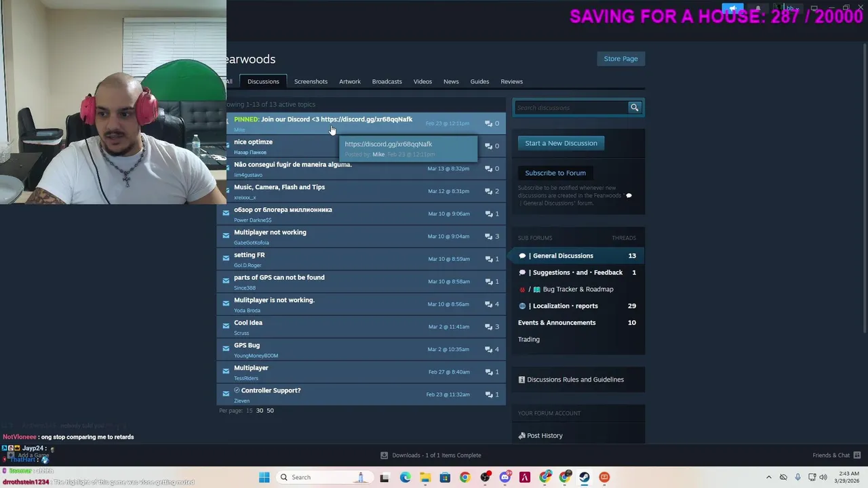
Task: Open the Artwork tab
Action: [x=350, y=81]
